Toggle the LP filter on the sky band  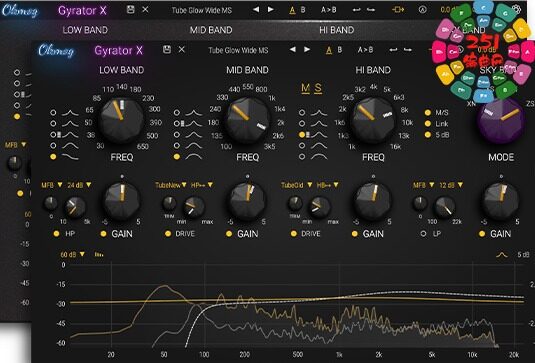423,234
